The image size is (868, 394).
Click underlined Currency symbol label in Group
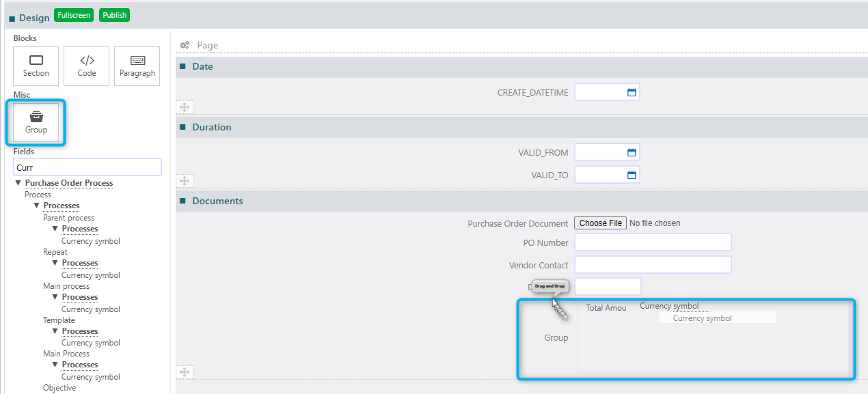click(669, 306)
